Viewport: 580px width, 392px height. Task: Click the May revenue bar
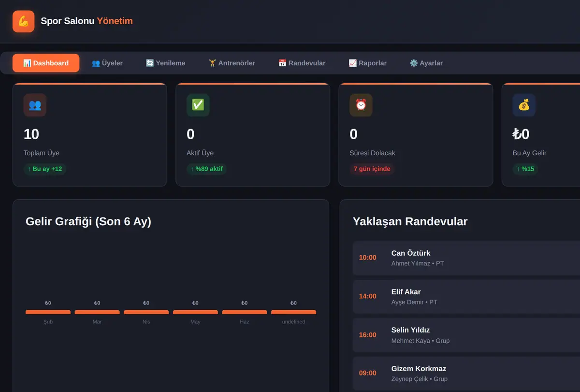click(195, 312)
